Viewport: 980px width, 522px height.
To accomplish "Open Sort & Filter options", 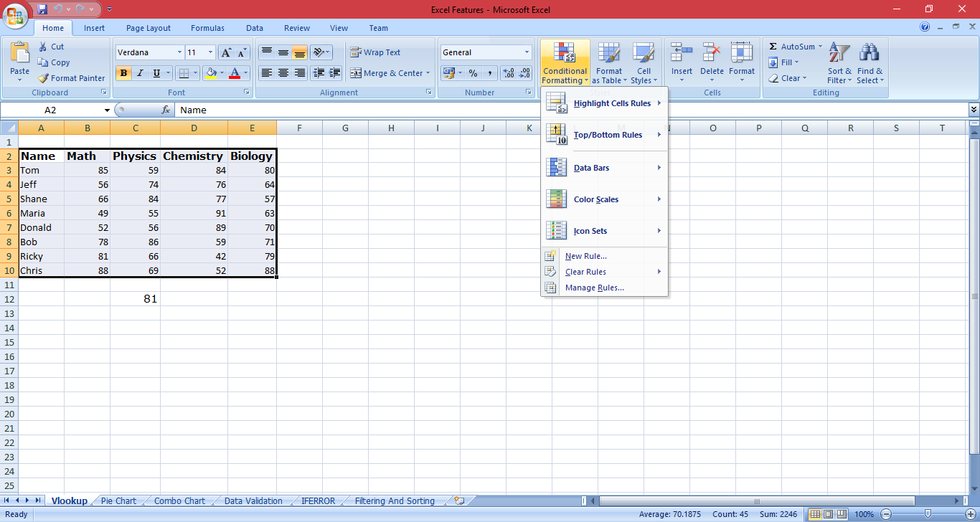I will coord(839,62).
